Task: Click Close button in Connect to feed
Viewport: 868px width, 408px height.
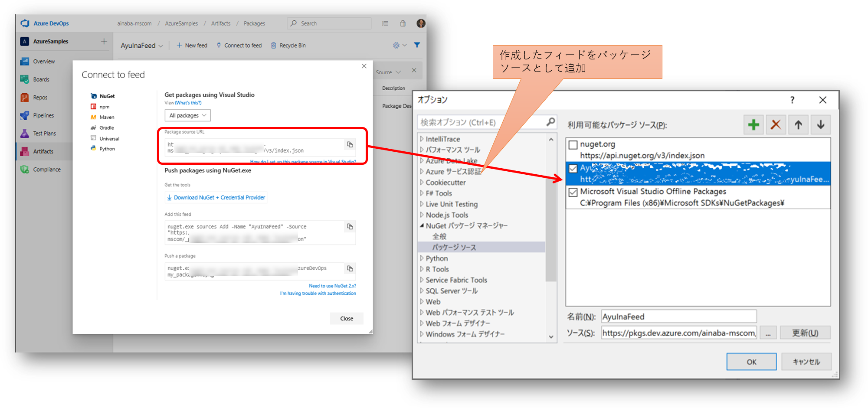Action: (347, 319)
